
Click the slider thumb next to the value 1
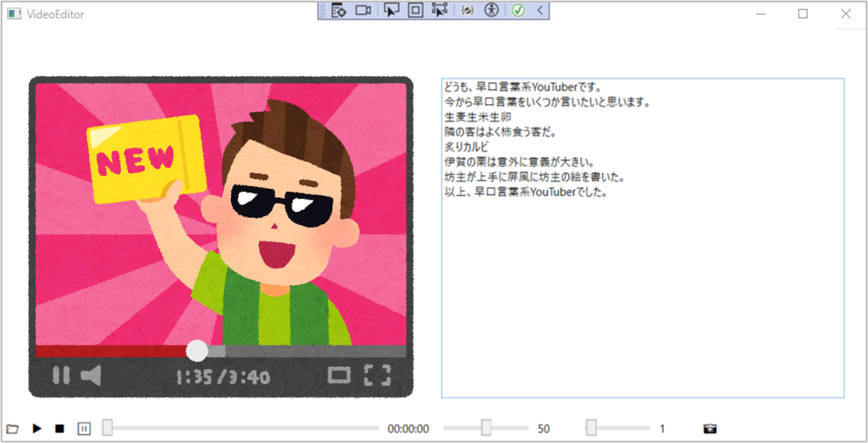coord(591,428)
